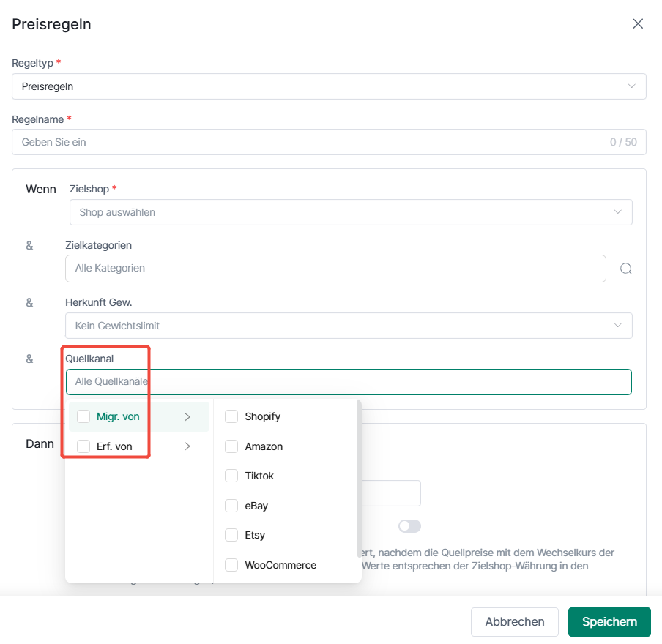Toggle the switch in the Dann section
The height and width of the screenshot is (644, 662).
(x=409, y=526)
